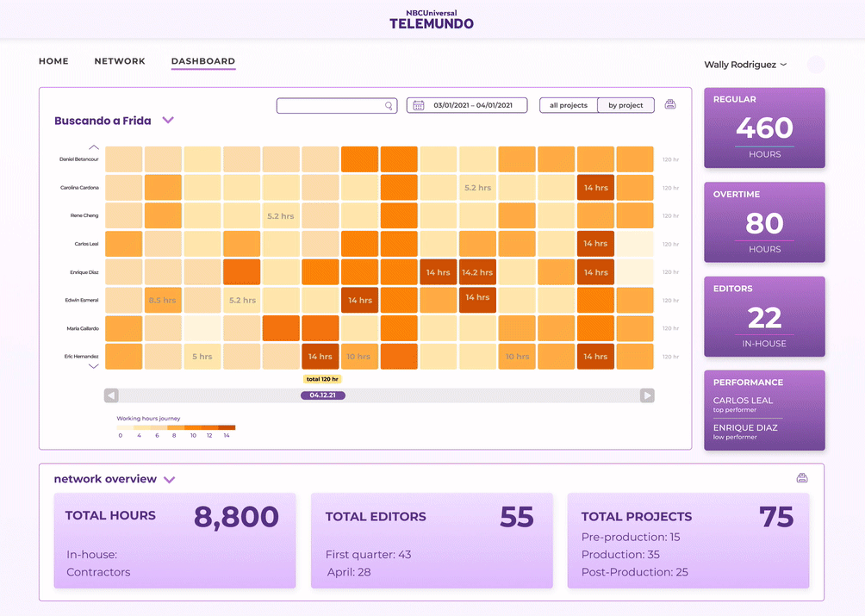Focus the search input field
The width and height of the screenshot is (865, 616).
(337, 105)
